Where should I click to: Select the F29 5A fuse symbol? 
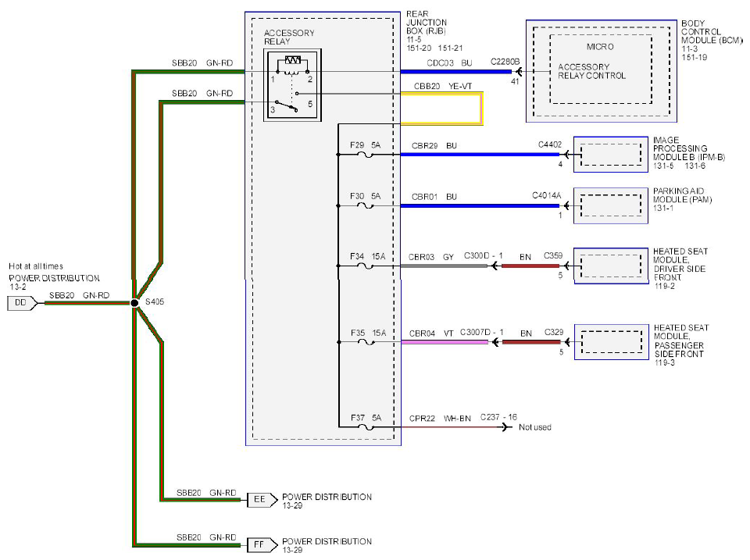(366, 155)
